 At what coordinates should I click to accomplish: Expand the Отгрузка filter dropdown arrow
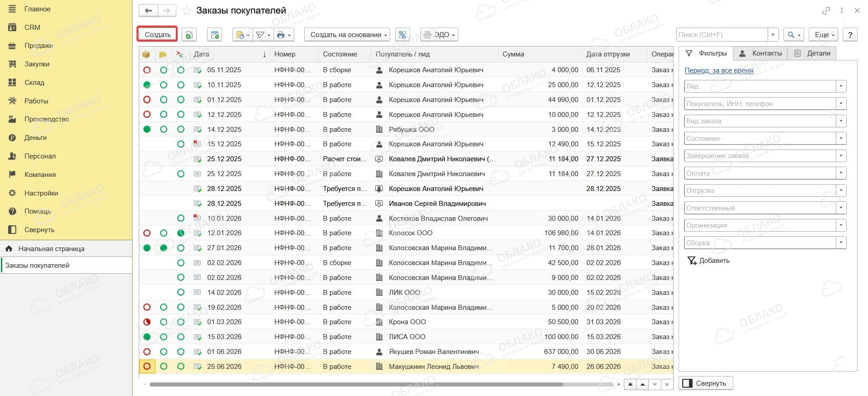pyautogui.click(x=841, y=191)
